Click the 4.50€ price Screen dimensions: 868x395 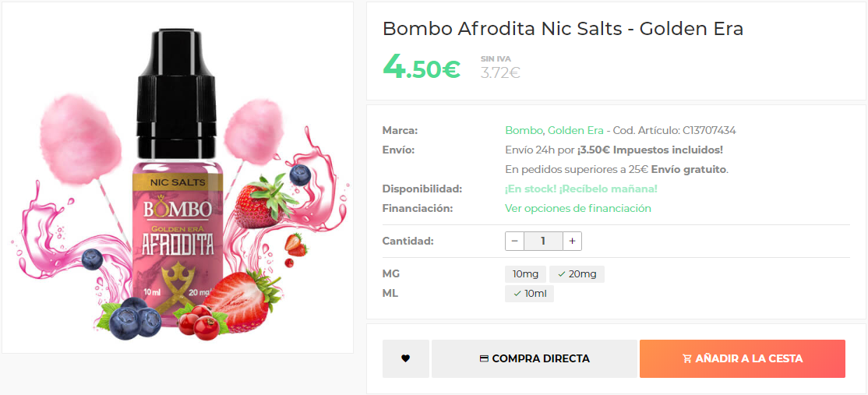click(x=422, y=68)
